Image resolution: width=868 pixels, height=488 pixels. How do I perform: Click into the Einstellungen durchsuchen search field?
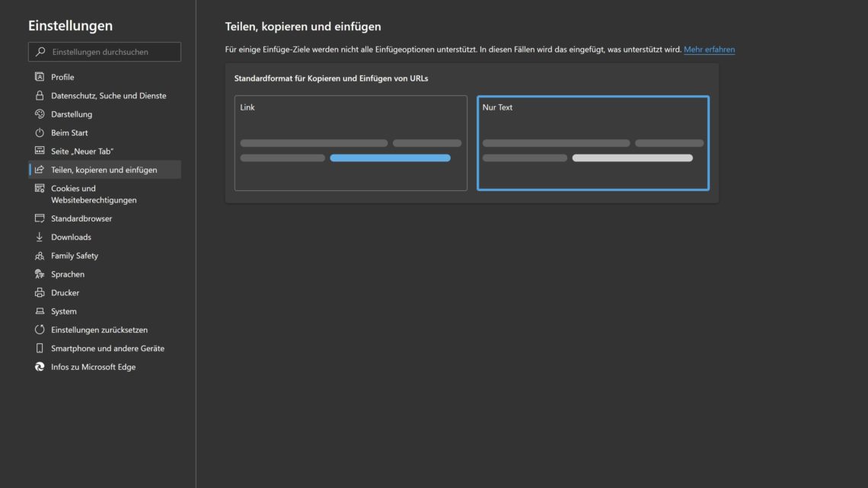point(104,51)
